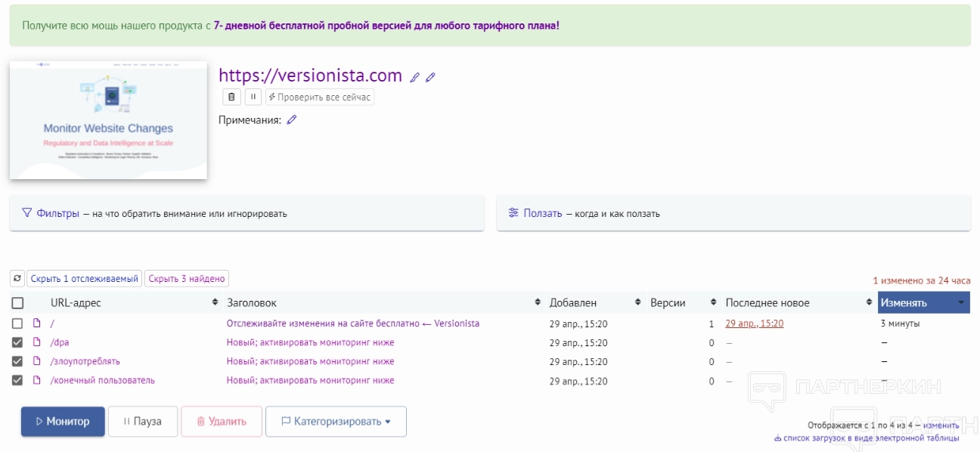Click the first pencil icon beside the URL title

click(x=414, y=77)
